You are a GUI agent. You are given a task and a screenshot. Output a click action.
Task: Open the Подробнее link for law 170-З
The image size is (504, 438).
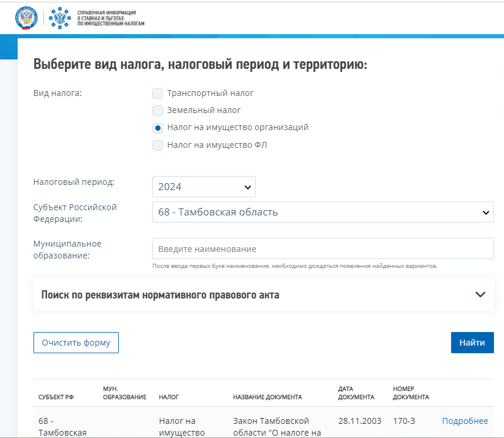pyautogui.click(x=465, y=421)
